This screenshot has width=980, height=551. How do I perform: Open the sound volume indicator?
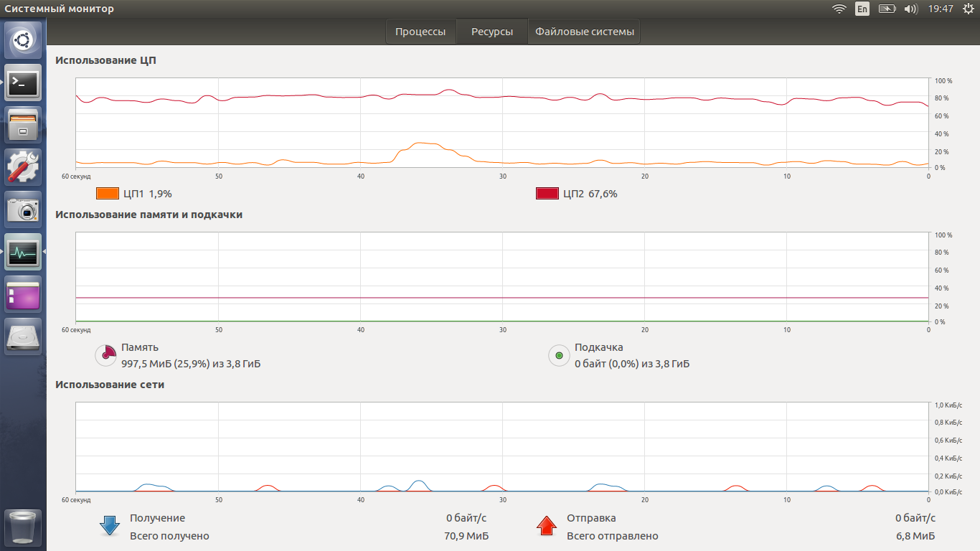(x=911, y=9)
